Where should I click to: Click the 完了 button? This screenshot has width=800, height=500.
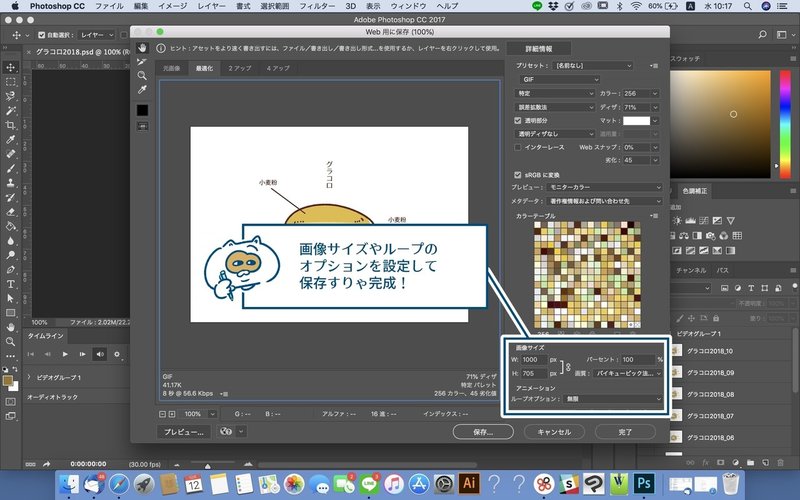pos(625,432)
